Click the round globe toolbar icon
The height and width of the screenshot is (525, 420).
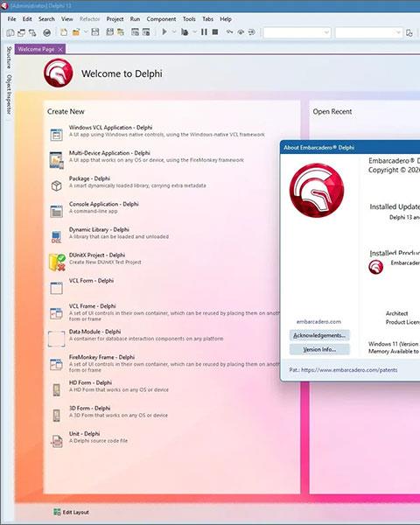47,32
